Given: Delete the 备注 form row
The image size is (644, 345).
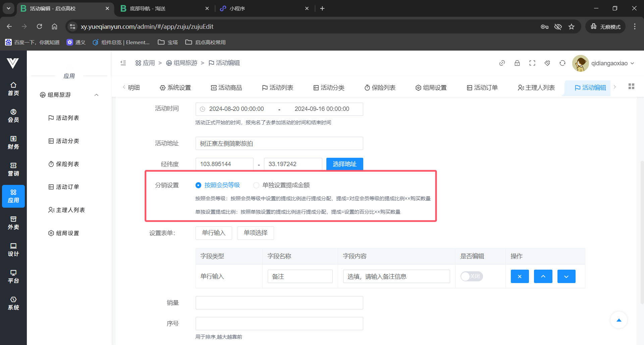Looking at the screenshot, I should click(520, 276).
